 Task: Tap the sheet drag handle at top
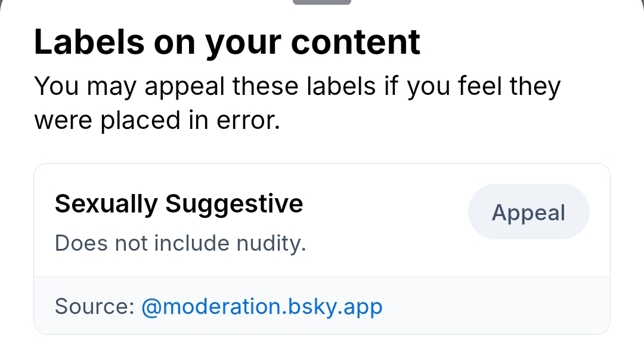(x=322, y=2)
